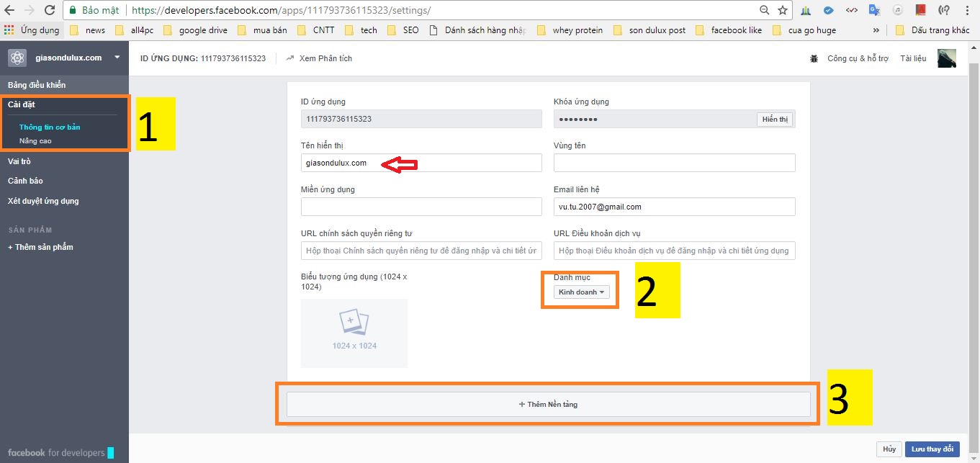
Task: Open Vai trò in sidebar
Action: (x=19, y=161)
